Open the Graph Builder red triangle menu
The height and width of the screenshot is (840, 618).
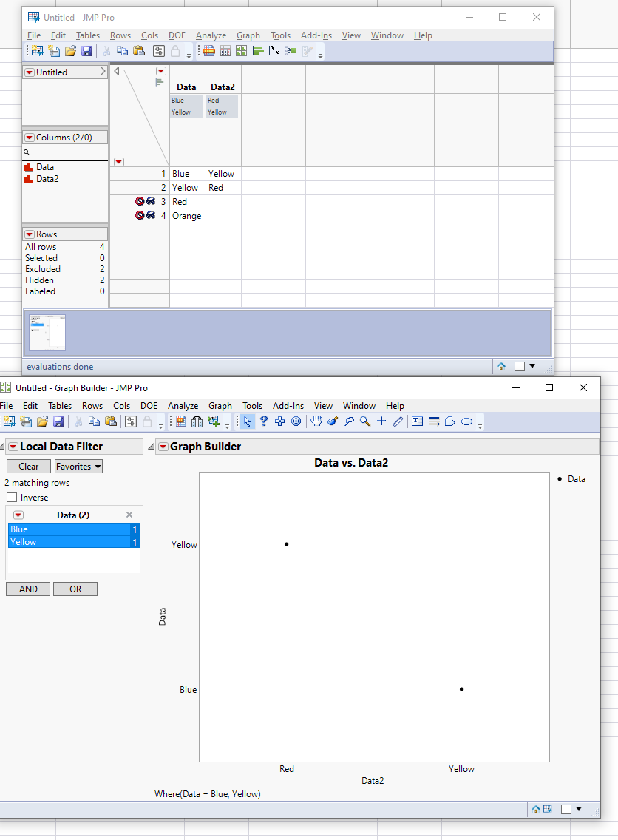163,446
